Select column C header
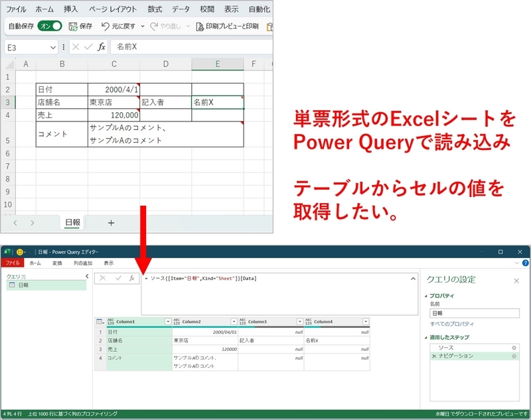This screenshot has height=420, width=531. pyautogui.click(x=114, y=64)
